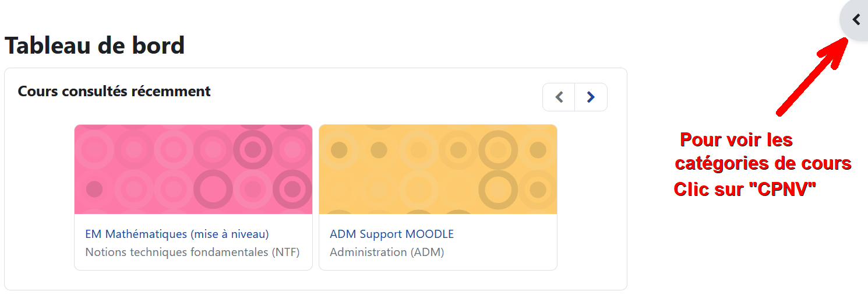868x298 pixels.
Task: Open the ADM Support MOODLE course link
Action: (x=391, y=234)
